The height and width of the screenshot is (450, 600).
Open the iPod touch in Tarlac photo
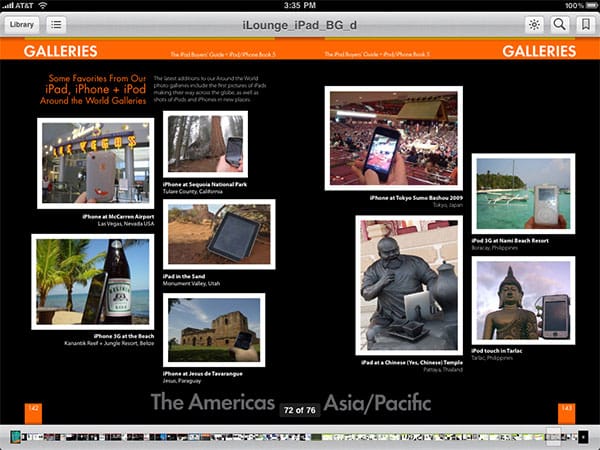[x=523, y=300]
